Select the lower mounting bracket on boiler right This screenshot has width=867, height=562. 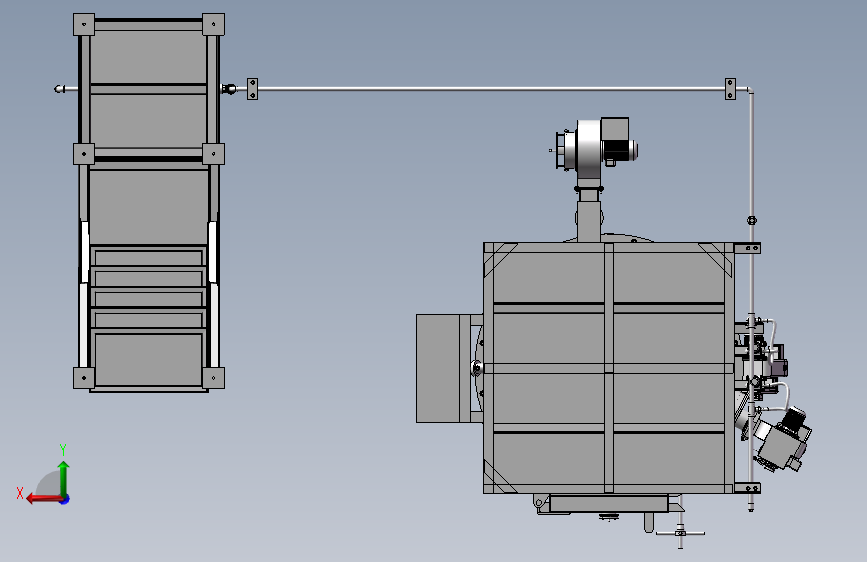[748, 488]
